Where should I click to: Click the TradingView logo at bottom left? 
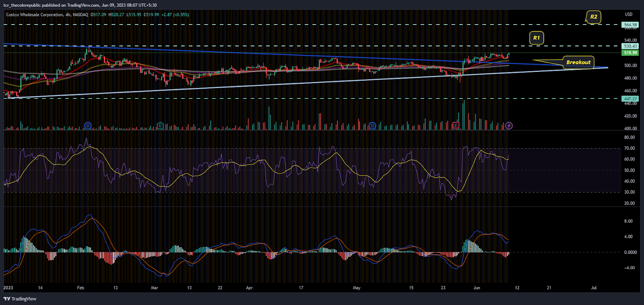tap(20, 299)
